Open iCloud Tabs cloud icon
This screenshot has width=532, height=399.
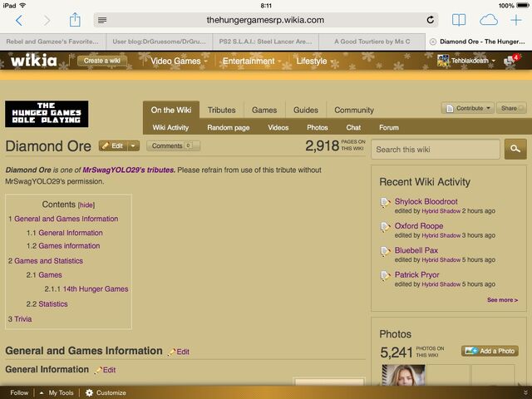(489, 20)
